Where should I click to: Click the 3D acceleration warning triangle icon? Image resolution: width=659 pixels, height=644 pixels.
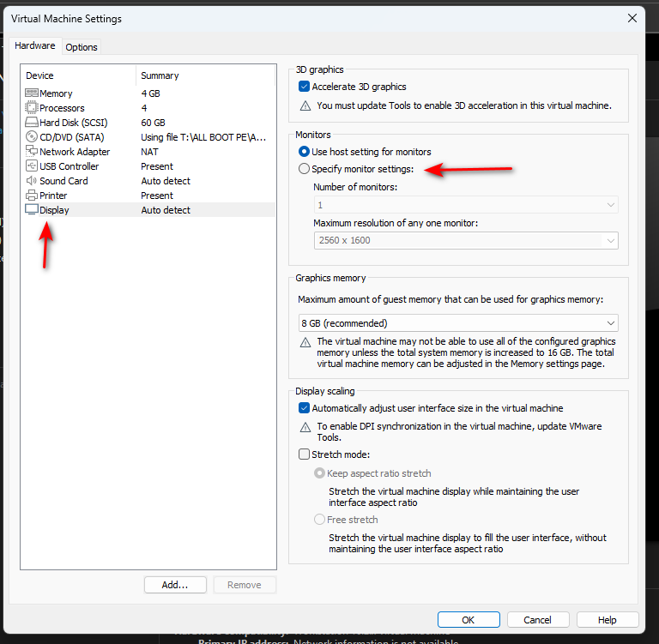[x=305, y=105]
